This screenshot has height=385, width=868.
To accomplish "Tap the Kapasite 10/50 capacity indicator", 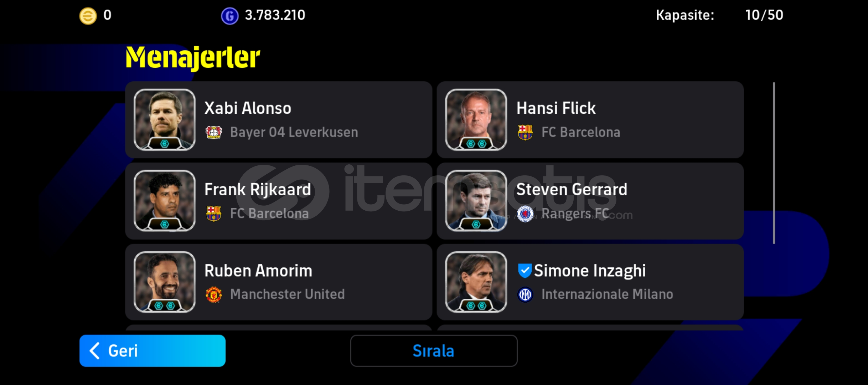I will pos(719,15).
